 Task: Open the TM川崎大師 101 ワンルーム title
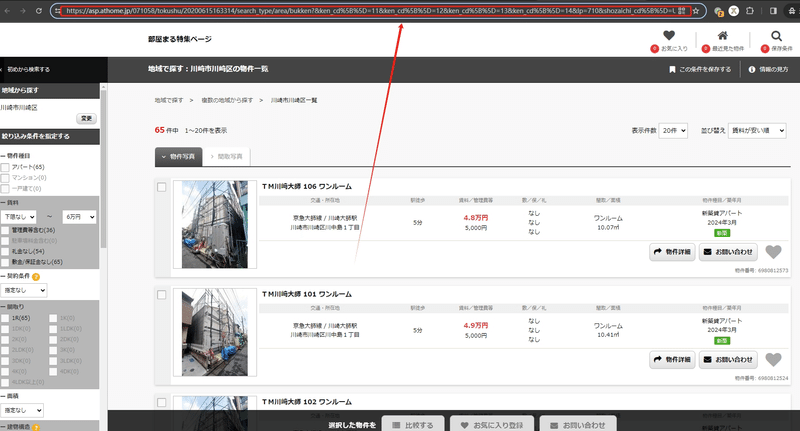(x=307, y=294)
